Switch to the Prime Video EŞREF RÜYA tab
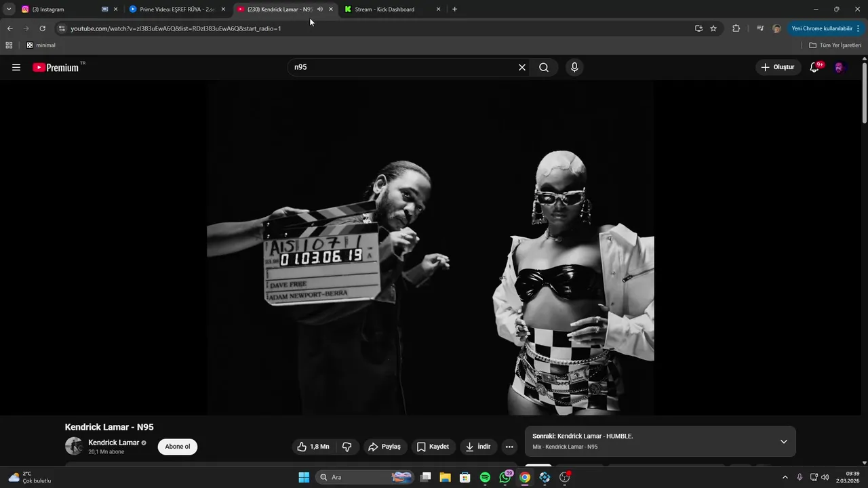The image size is (868, 488). tap(178, 9)
